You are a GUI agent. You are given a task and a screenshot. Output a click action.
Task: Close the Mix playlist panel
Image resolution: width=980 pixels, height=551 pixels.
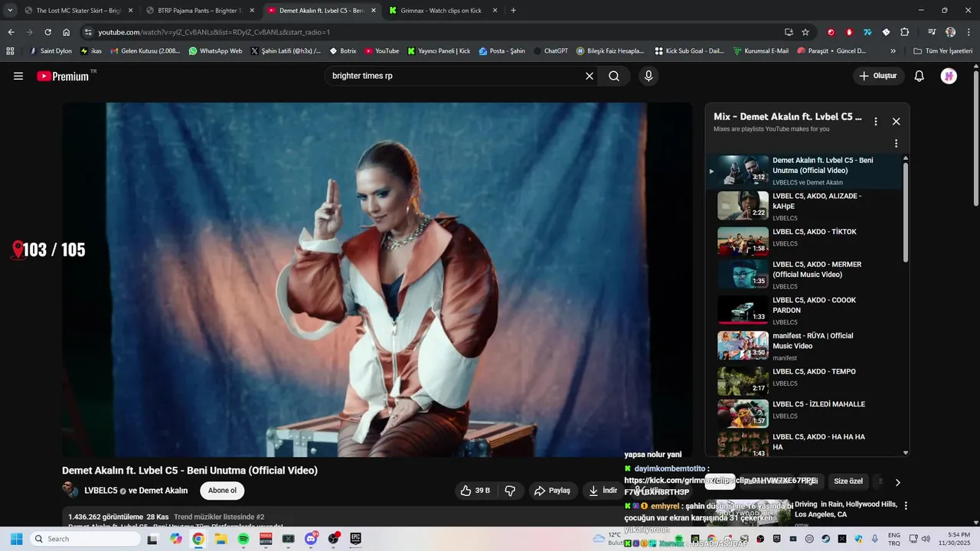896,121
